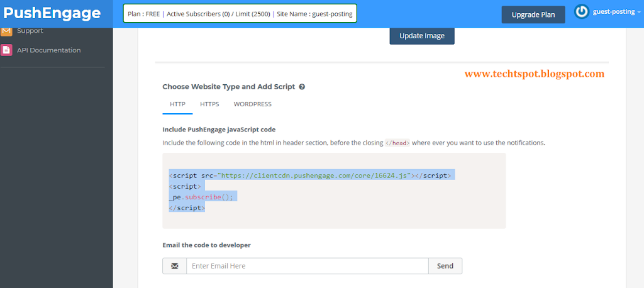This screenshot has height=288, width=644.
Task: Click the Support envelope icon in sidebar
Action: click(6, 31)
